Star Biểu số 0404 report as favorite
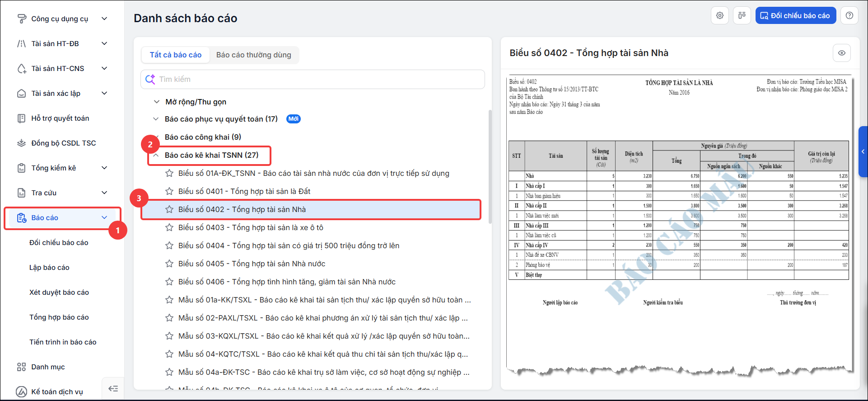This screenshot has height=401, width=868. [x=169, y=245]
